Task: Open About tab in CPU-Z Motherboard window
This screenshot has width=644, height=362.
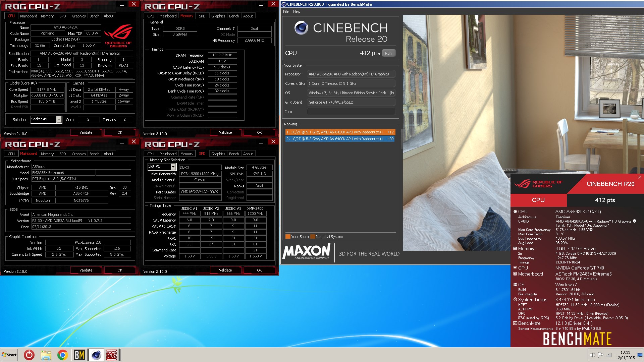Action: (x=108, y=154)
